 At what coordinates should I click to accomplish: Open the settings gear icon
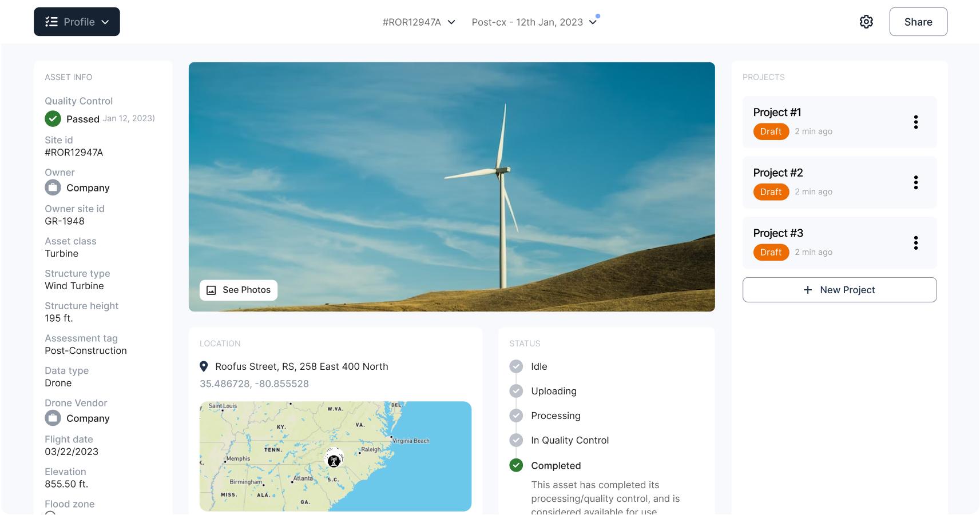pos(866,22)
